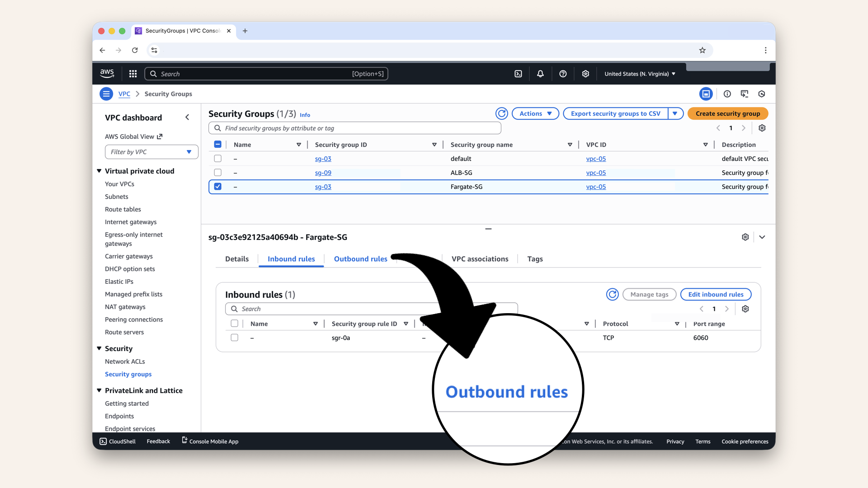This screenshot has width=868, height=488.
Task: Open the AWS Help panel via the question mark icon
Action: click(x=563, y=73)
